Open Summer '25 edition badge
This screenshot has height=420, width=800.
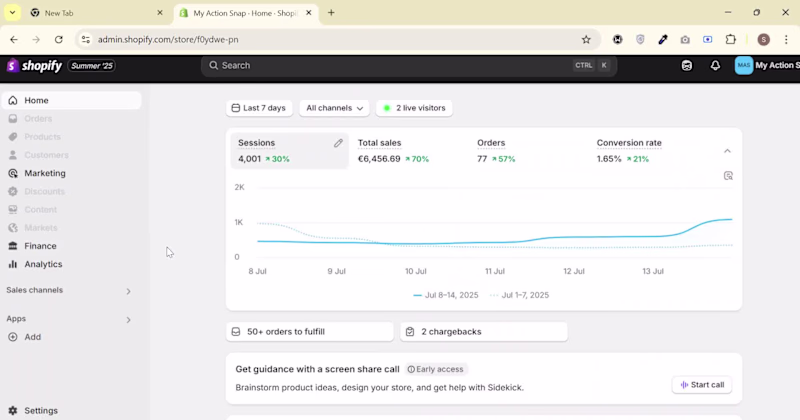click(92, 66)
